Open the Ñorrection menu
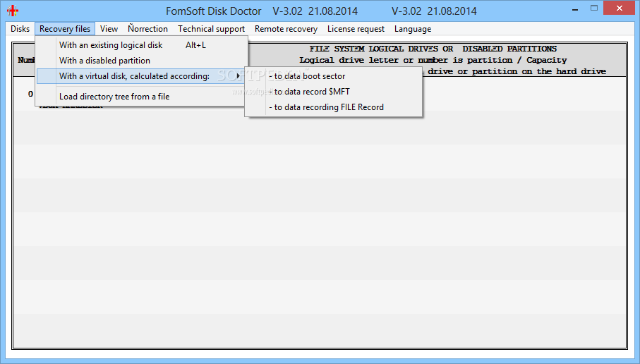640x364 pixels. pos(147,29)
